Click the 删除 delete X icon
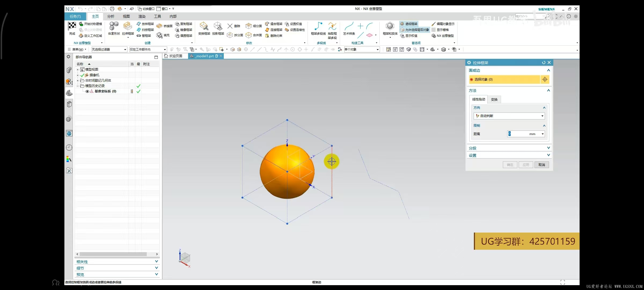The height and width of the screenshot is (290, 644). [x=230, y=26]
